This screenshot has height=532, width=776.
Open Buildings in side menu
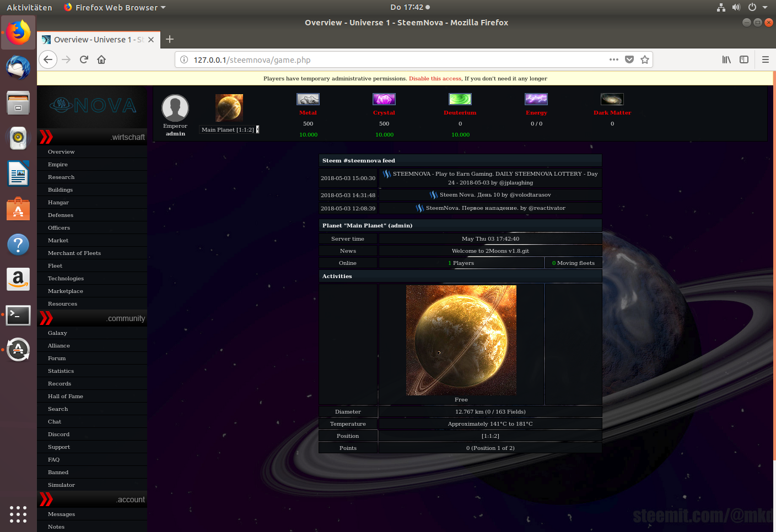point(60,189)
